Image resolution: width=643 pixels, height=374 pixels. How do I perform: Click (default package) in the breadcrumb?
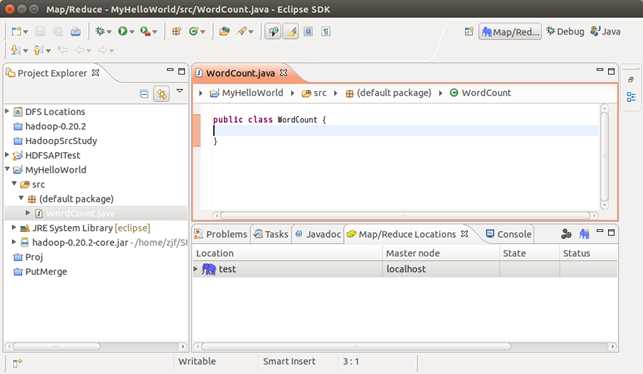[388, 93]
